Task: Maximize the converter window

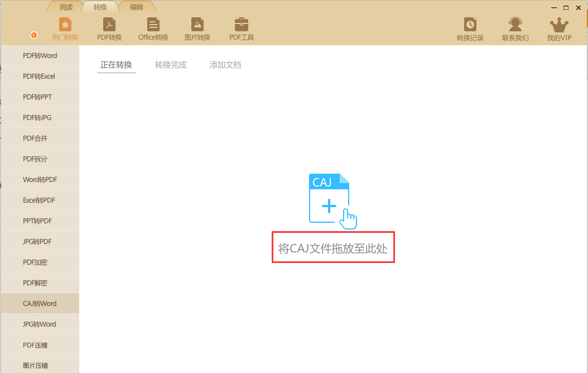Action: click(566, 7)
